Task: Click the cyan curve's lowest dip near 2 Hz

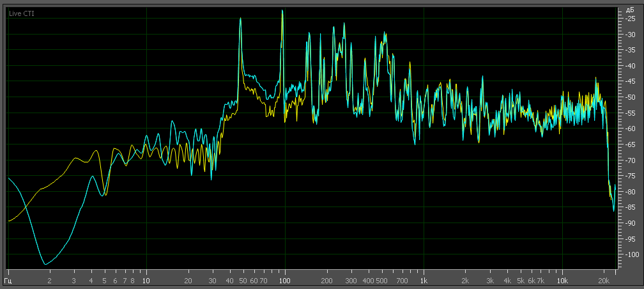Action: [x=45, y=263]
